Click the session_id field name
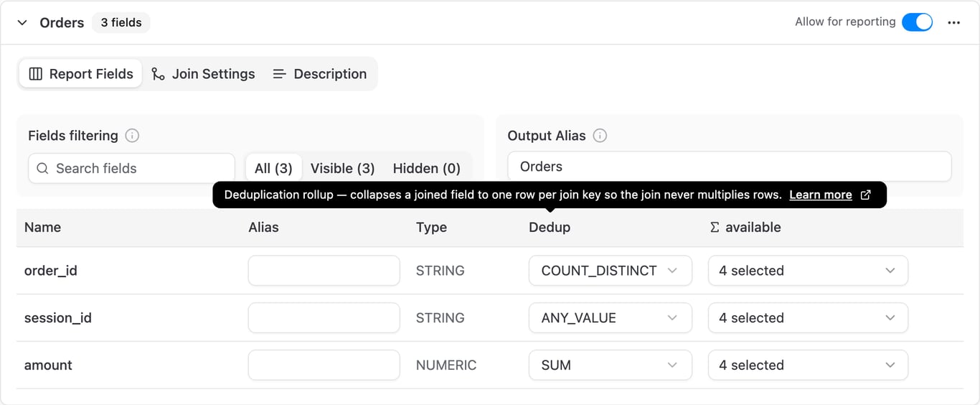 click(x=58, y=318)
